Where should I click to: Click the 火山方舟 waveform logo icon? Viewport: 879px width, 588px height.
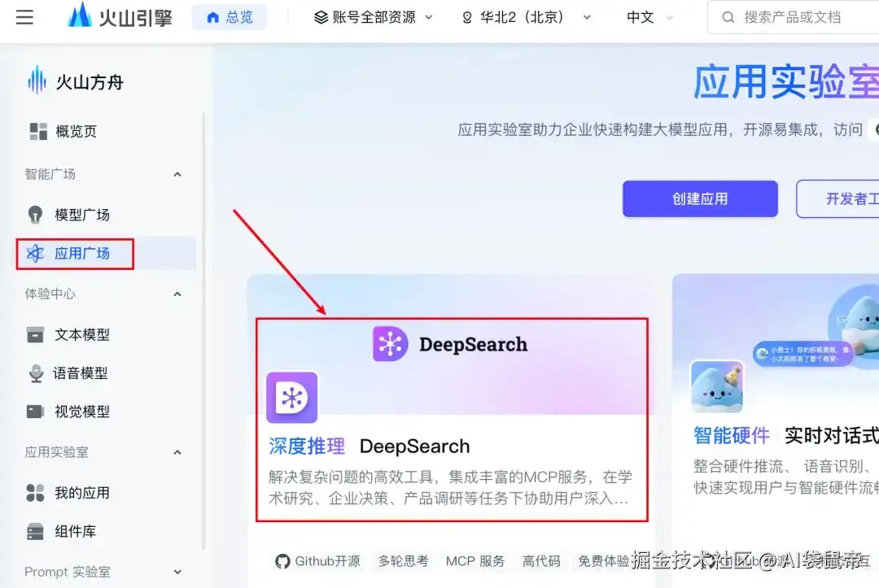point(37,80)
